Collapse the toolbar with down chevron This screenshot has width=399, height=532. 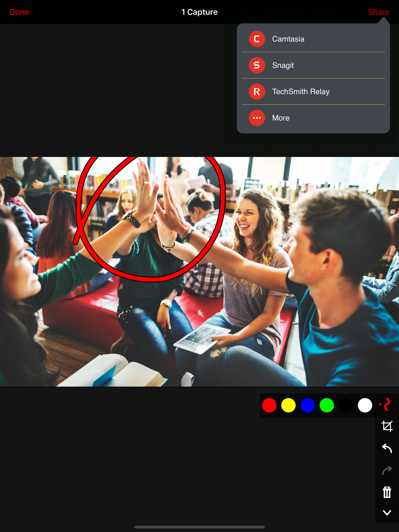(x=387, y=513)
